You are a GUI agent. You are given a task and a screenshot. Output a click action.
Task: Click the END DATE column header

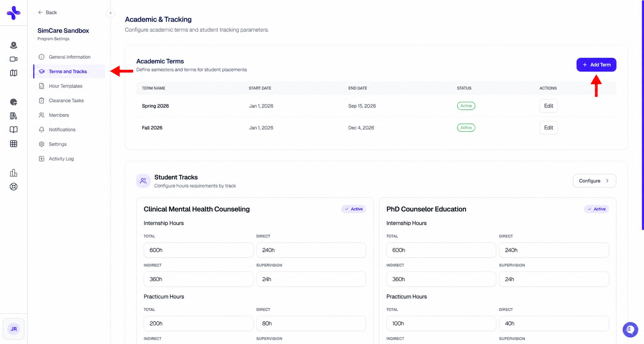point(358,88)
